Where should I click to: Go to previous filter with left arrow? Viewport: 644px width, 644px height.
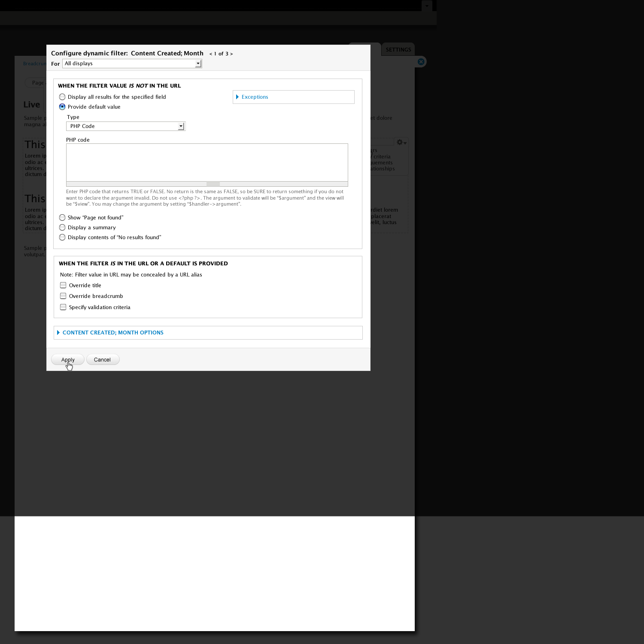pyautogui.click(x=211, y=54)
